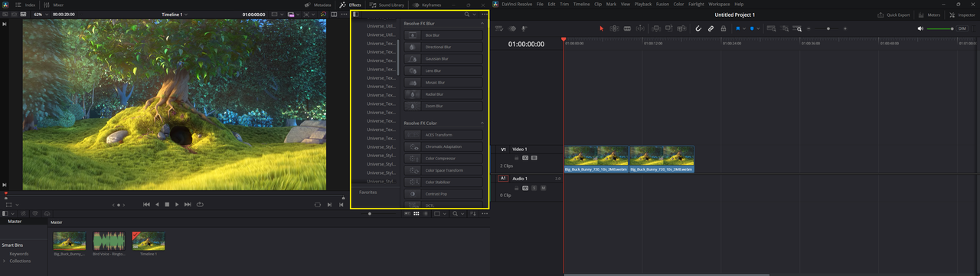Open the Index panel
This screenshot has width=980, height=276.
(x=25, y=5)
